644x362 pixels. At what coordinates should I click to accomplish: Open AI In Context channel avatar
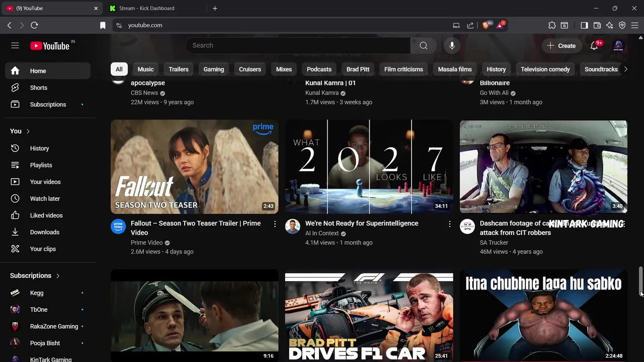pyautogui.click(x=292, y=226)
